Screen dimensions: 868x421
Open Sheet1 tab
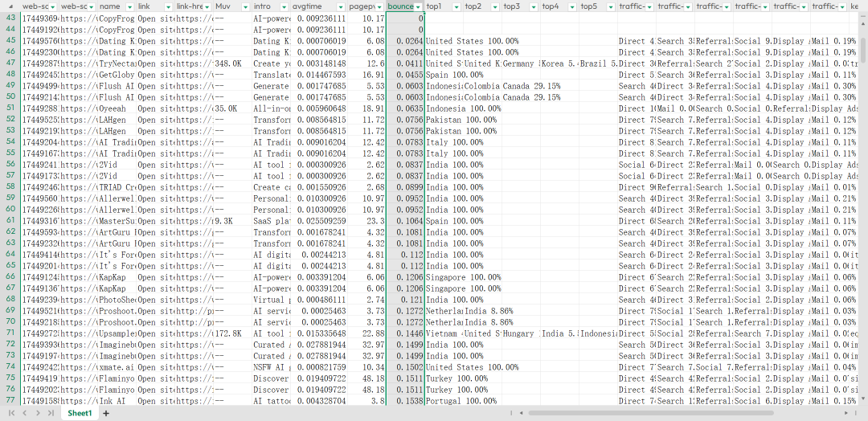(x=80, y=413)
